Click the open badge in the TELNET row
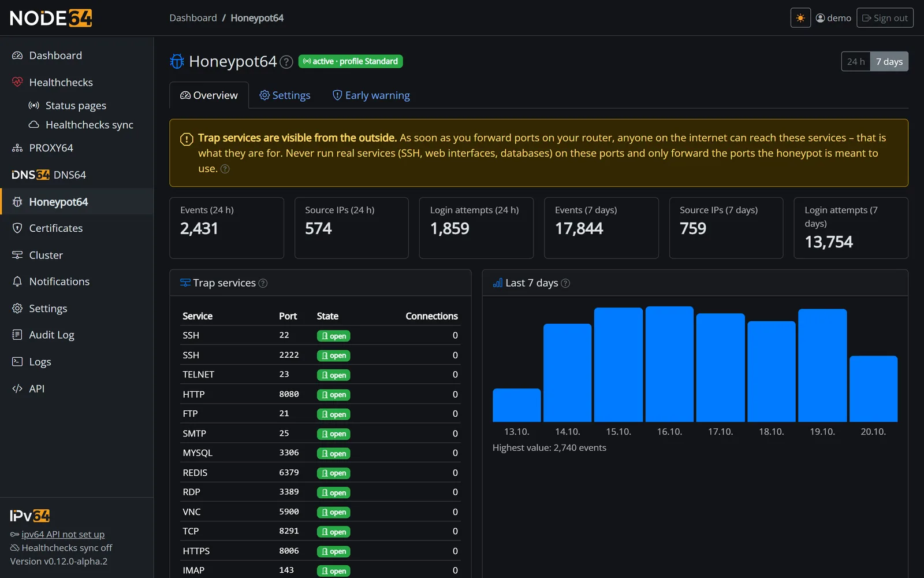924x578 pixels. 333,375
